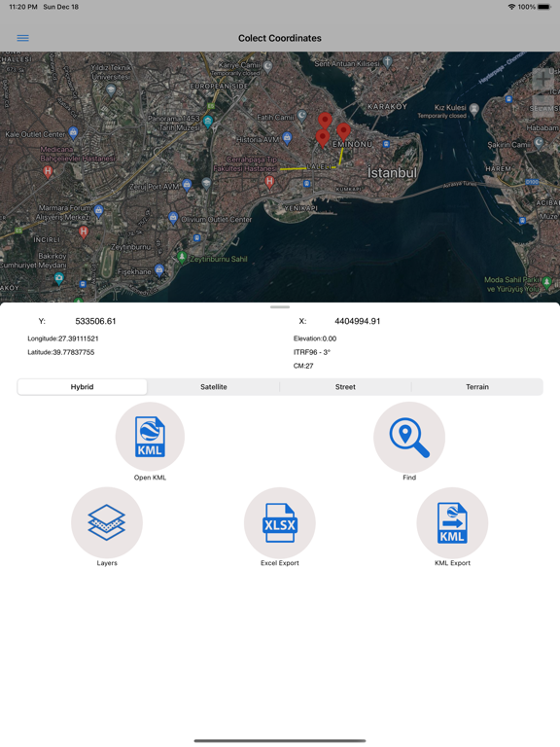Tap Sent Antuan Kilisesi church marker
Screen dimensions: 560x747
pyautogui.click(x=388, y=62)
